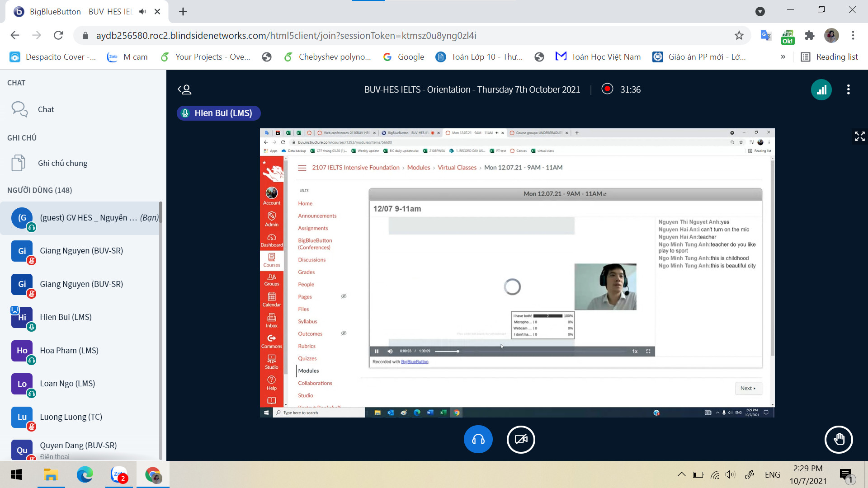Open the Despacito Cover bookmark
The image size is (868, 488).
[x=53, y=57]
